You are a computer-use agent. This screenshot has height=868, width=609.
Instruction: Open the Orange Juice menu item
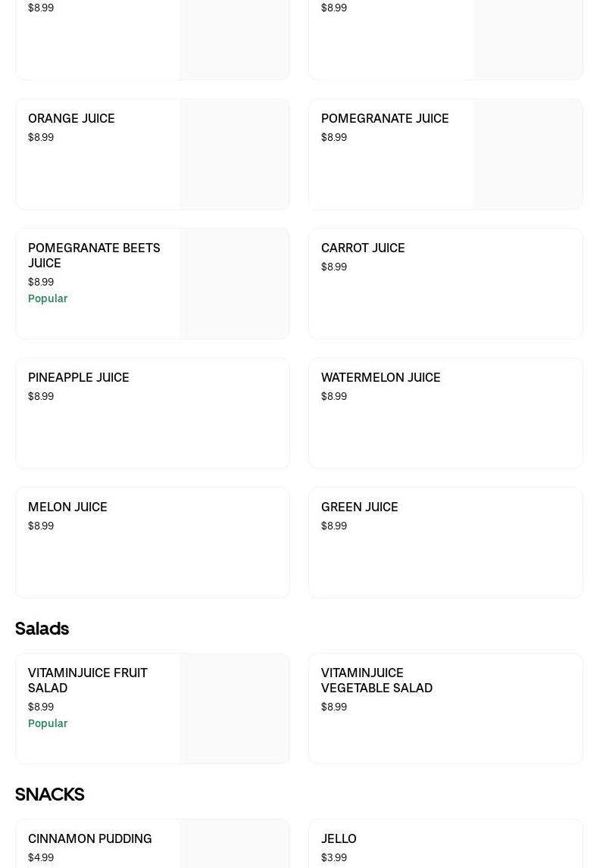(x=72, y=119)
